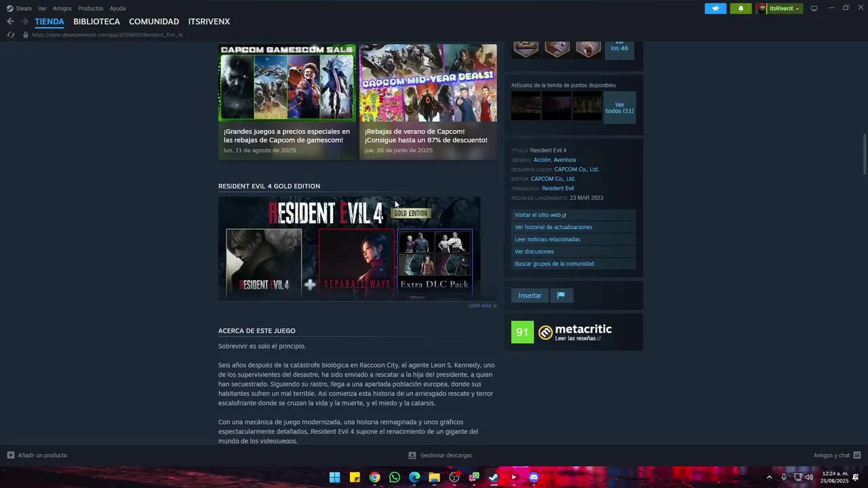Open developer link CAPCOM Co., Ltd.
Viewport: 868px width, 488px height.
click(x=576, y=169)
